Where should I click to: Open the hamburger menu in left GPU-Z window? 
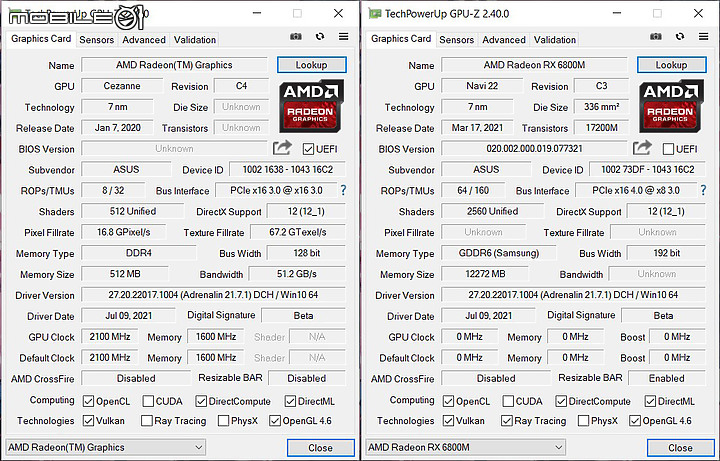tap(343, 36)
